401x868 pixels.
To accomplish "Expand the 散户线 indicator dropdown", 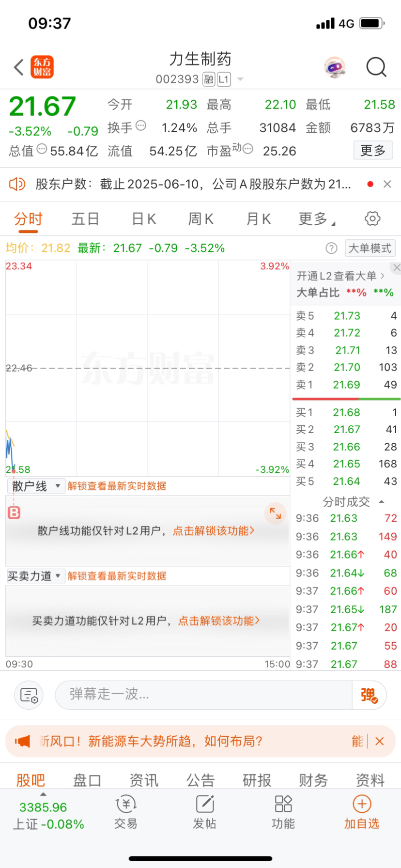I will [36, 486].
